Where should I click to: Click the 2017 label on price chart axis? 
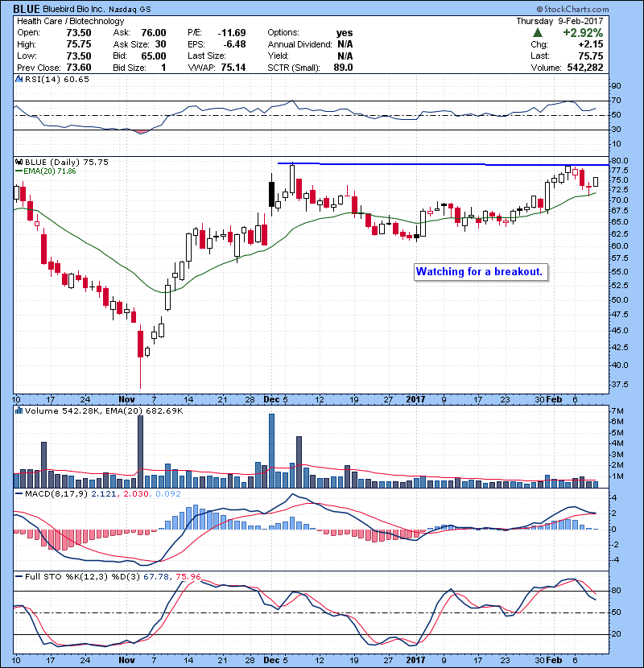point(415,399)
